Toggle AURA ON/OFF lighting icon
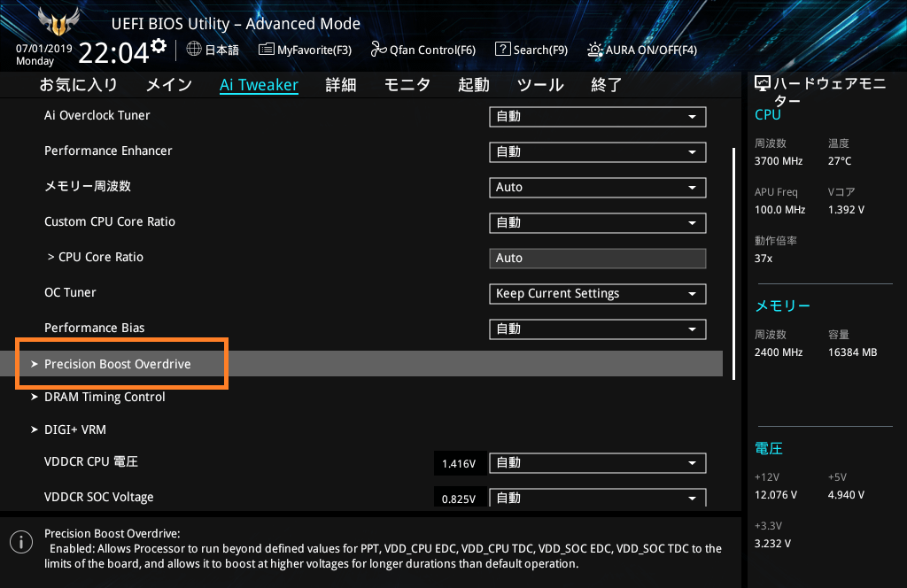907x588 pixels. click(595, 50)
